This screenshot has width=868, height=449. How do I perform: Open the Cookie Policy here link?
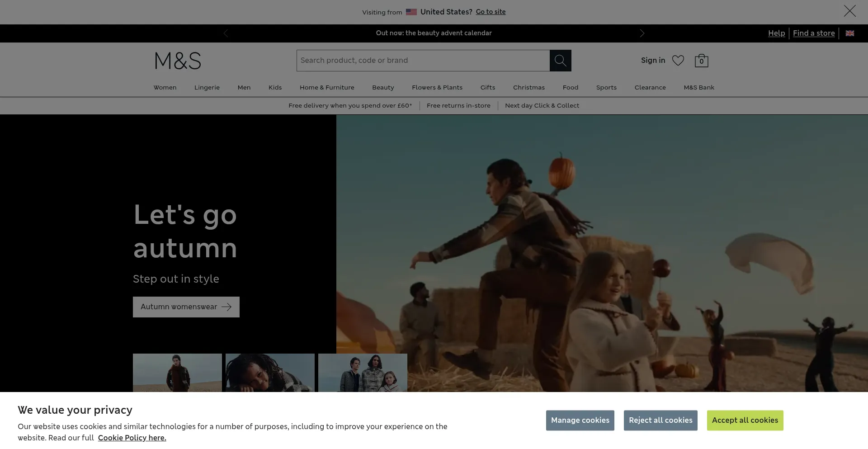coord(132,438)
